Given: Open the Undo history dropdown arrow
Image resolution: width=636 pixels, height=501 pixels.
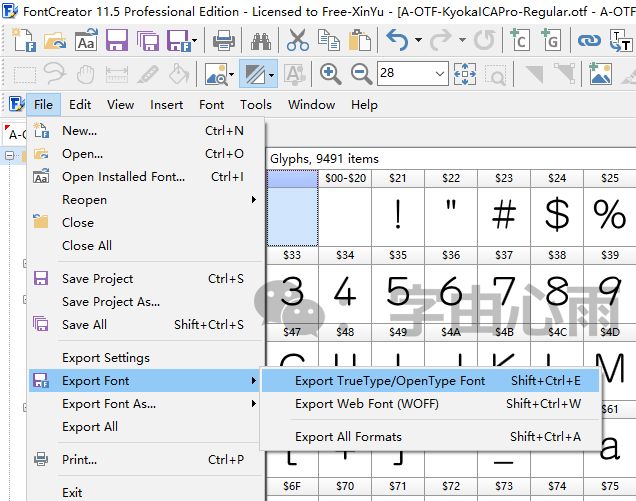Looking at the screenshot, I should click(418, 40).
